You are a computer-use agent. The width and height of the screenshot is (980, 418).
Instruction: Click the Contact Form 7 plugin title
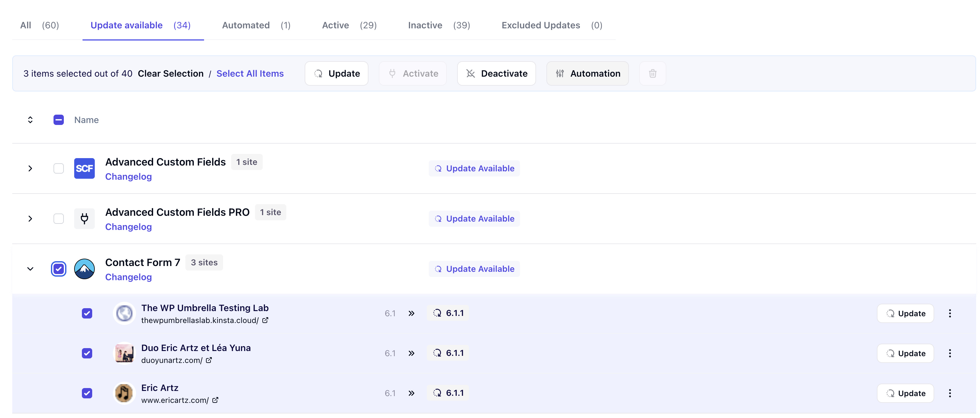(143, 262)
